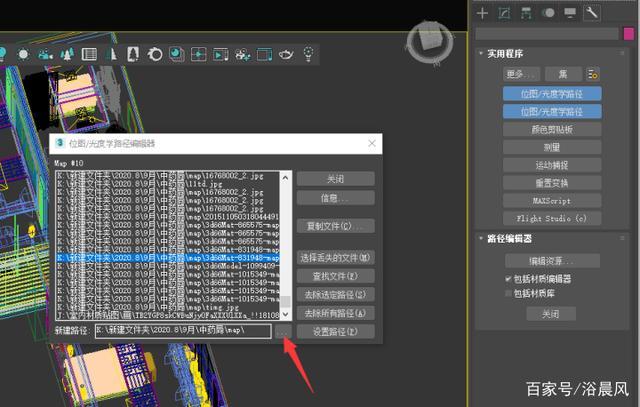Click the 信息... button
The image size is (640, 407).
pos(336,198)
